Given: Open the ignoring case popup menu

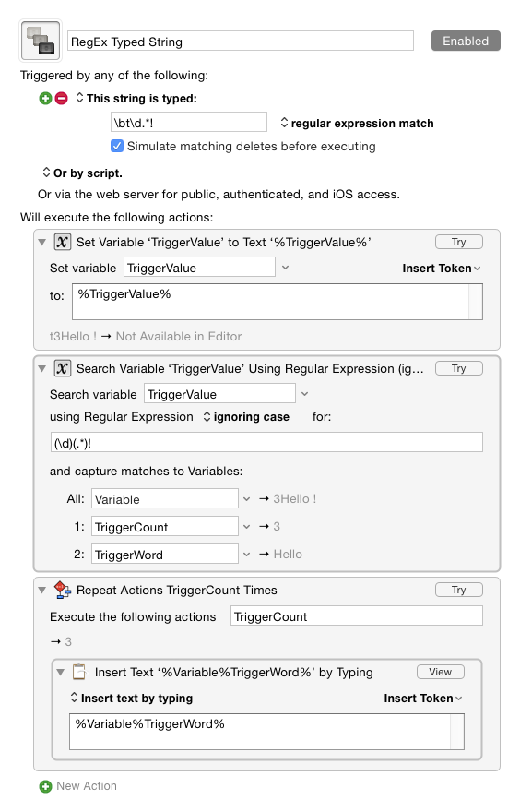Looking at the screenshot, I should point(246,417).
